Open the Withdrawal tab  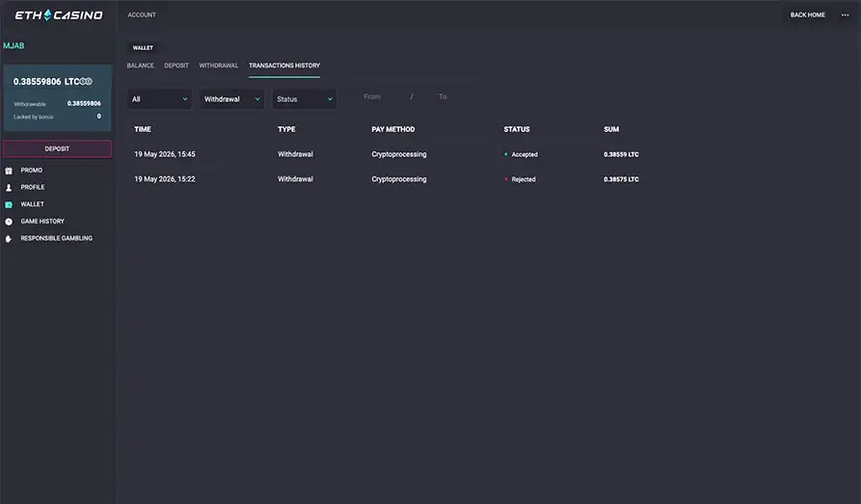click(x=219, y=66)
